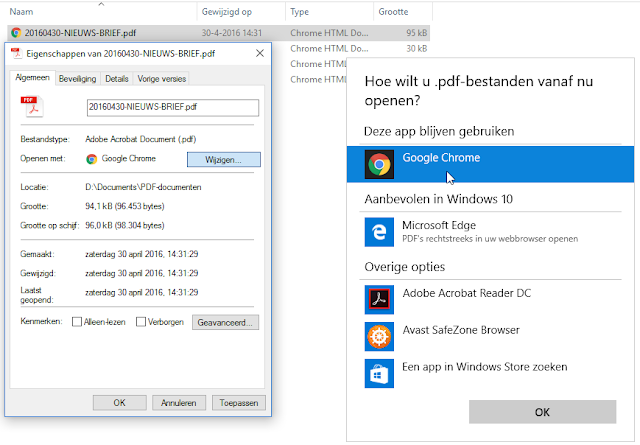Open the Vorige versies tab
The image size is (640, 445).
tap(162, 78)
